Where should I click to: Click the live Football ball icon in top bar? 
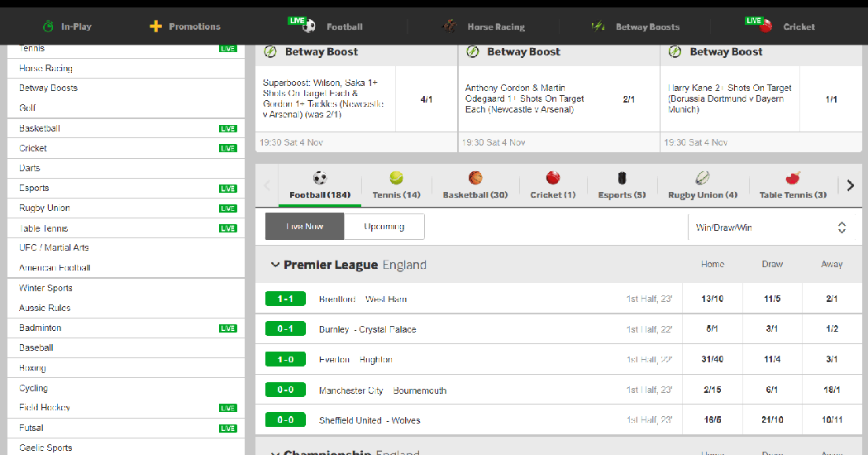303,24
